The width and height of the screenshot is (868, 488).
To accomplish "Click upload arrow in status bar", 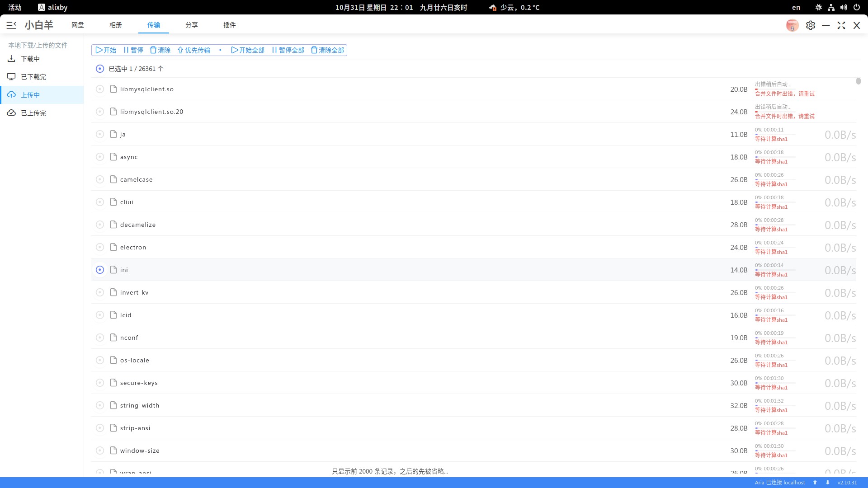I will tap(815, 483).
